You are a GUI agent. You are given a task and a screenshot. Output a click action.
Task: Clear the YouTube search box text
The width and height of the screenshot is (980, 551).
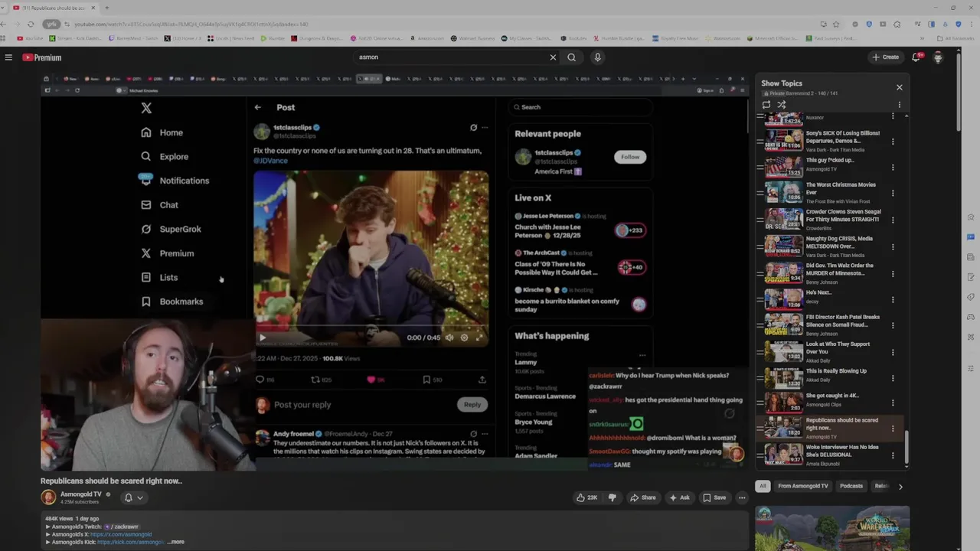pyautogui.click(x=553, y=57)
